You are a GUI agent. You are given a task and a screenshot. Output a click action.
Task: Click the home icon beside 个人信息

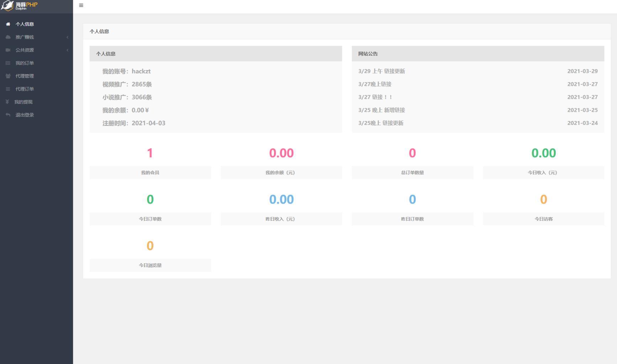click(x=8, y=24)
